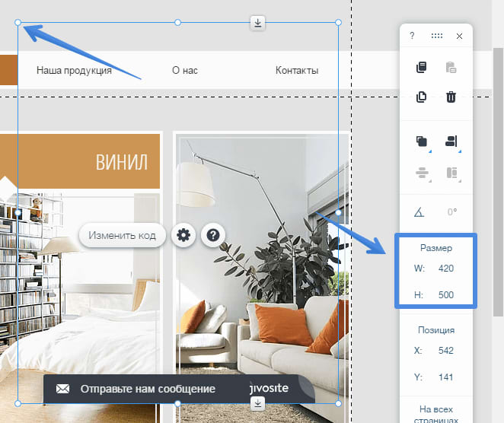Click the Paste icon in toolbar
Viewport: 504px width, 423px height.
(x=451, y=68)
